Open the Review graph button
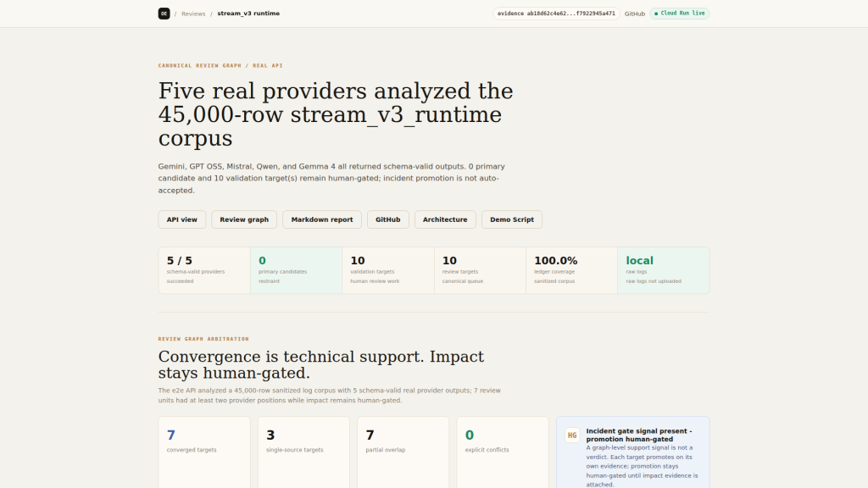868x488 pixels. 244,219
